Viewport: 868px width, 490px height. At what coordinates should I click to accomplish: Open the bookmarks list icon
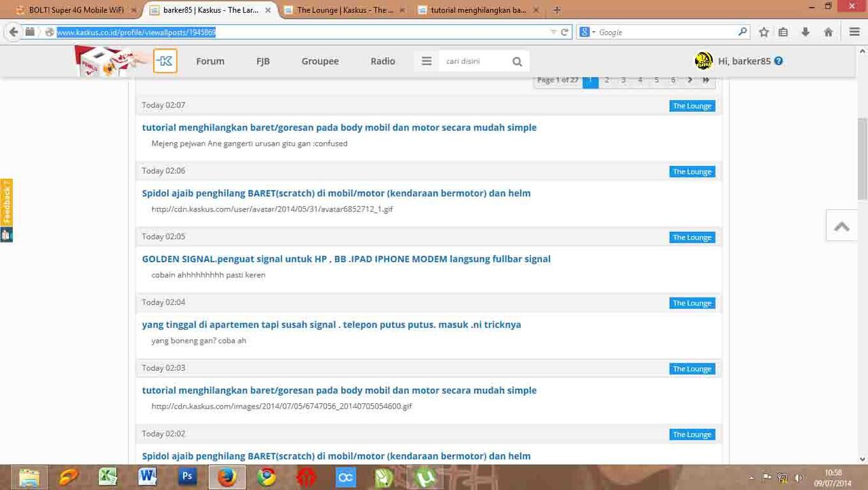point(783,32)
